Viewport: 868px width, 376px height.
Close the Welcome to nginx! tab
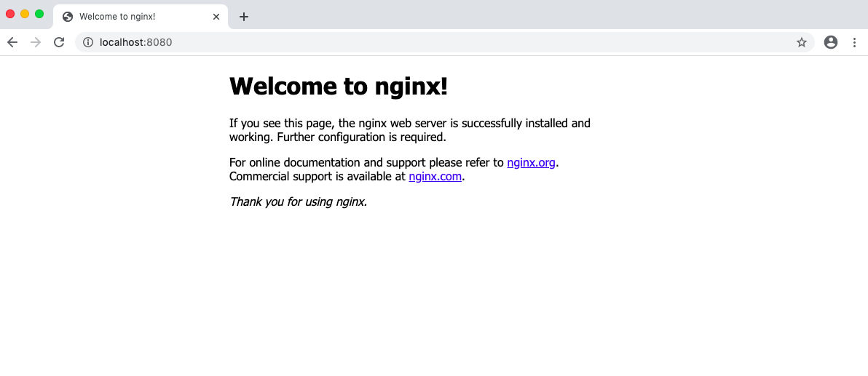pyautogui.click(x=216, y=17)
